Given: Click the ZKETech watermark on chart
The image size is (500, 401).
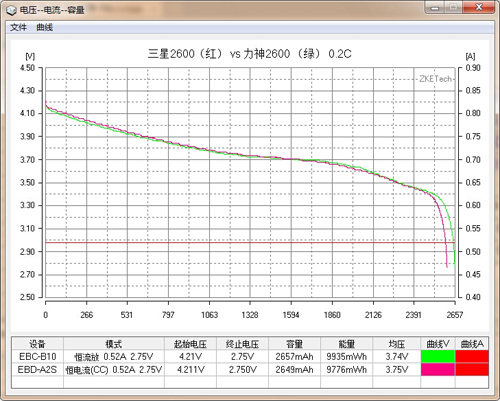Looking at the screenshot, I should pyautogui.click(x=435, y=79).
